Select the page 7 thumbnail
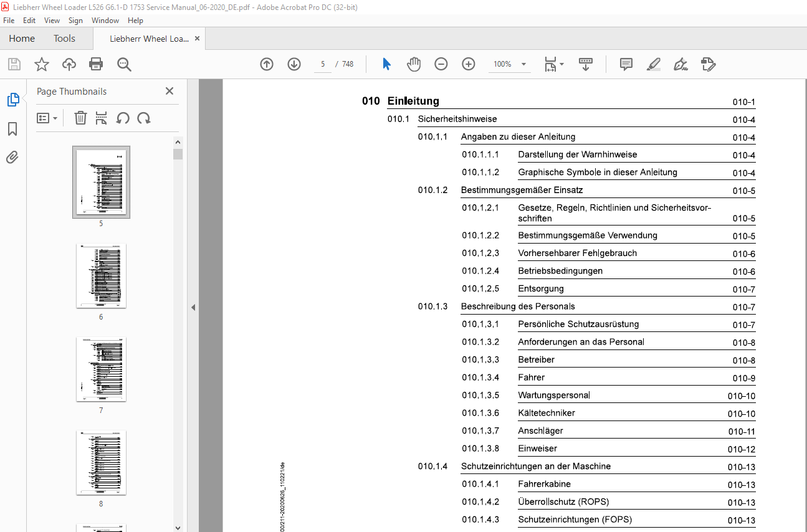807x532 pixels. coord(101,369)
